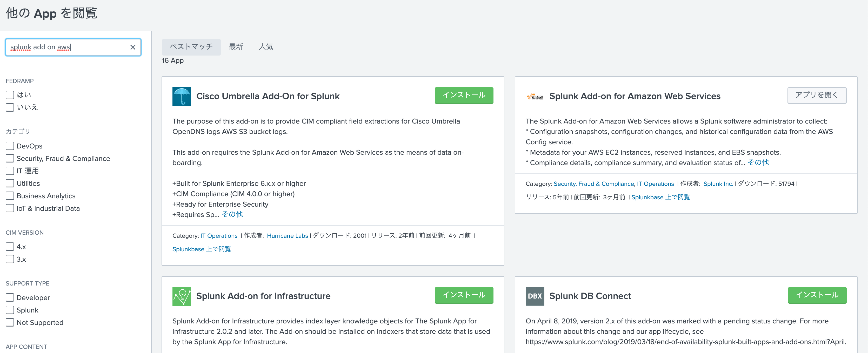Clear the search field with the X icon
This screenshot has width=868, height=353.
coord(133,47)
